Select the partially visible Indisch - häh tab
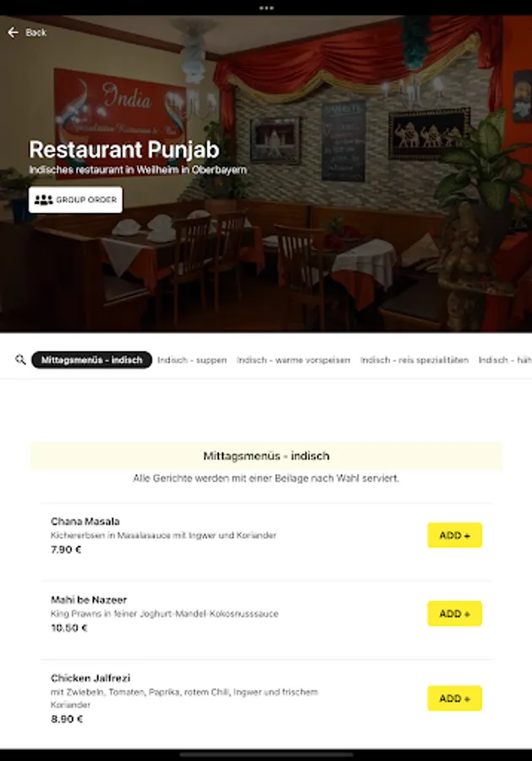Viewport: 532px width, 761px height. tap(505, 360)
